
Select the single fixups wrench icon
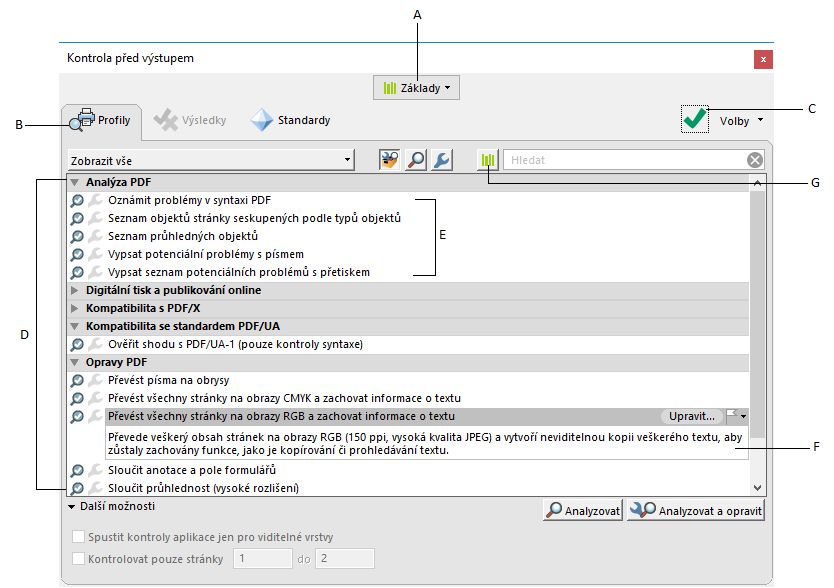pyautogui.click(x=442, y=160)
